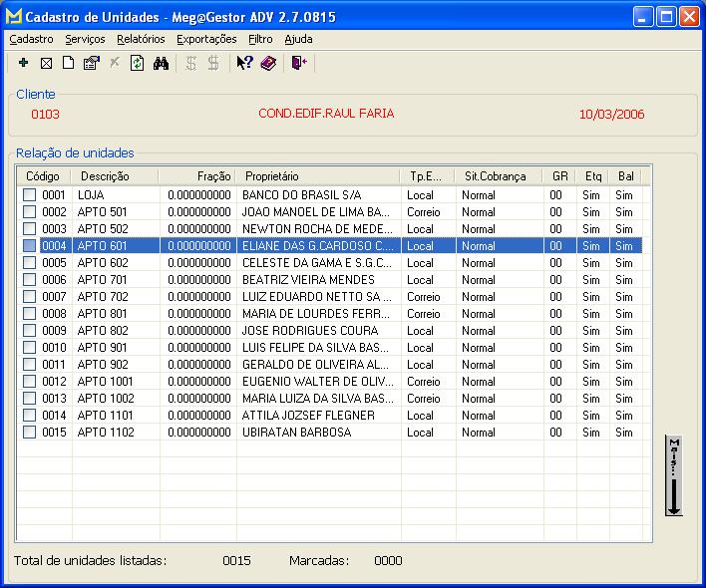This screenshot has height=588, width=706.
Task: Tick the checkbox for unit 0015
Action: click(x=30, y=433)
